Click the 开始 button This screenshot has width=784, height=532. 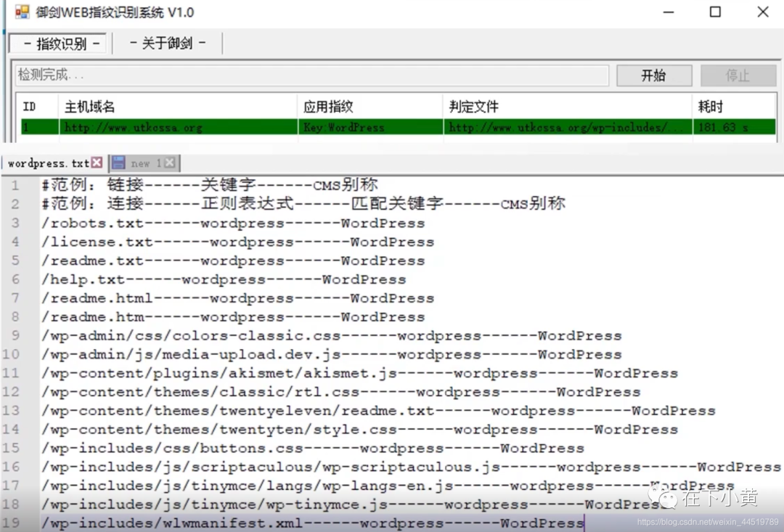click(653, 75)
